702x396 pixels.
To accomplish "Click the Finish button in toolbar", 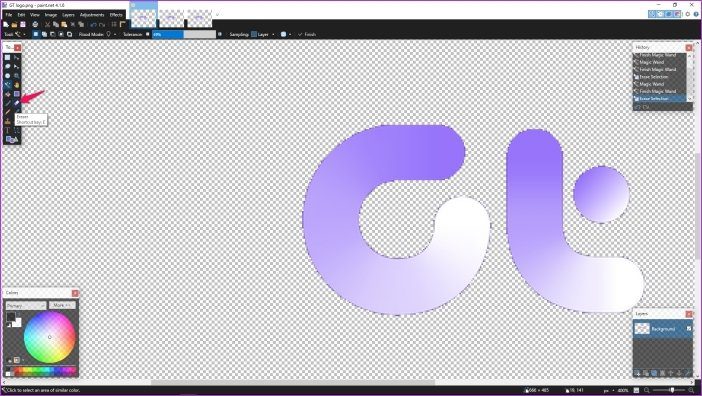I will (307, 34).
